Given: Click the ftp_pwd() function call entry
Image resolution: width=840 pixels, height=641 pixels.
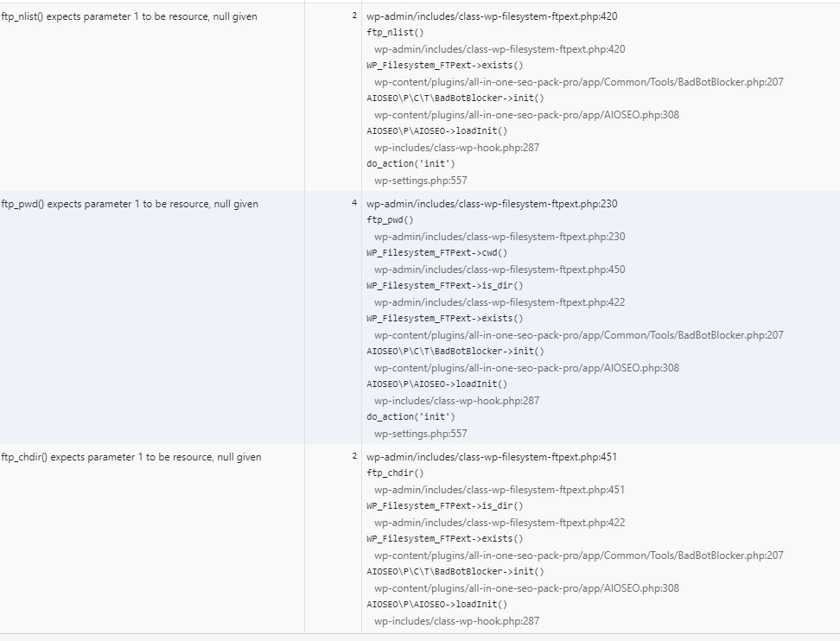Looking at the screenshot, I should click(390, 220).
